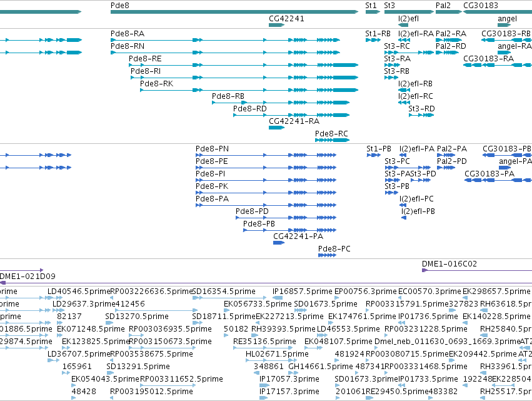Select protein Pal2-PD
Image resolution: width=532 pixels, height=401 pixels.
(446, 168)
